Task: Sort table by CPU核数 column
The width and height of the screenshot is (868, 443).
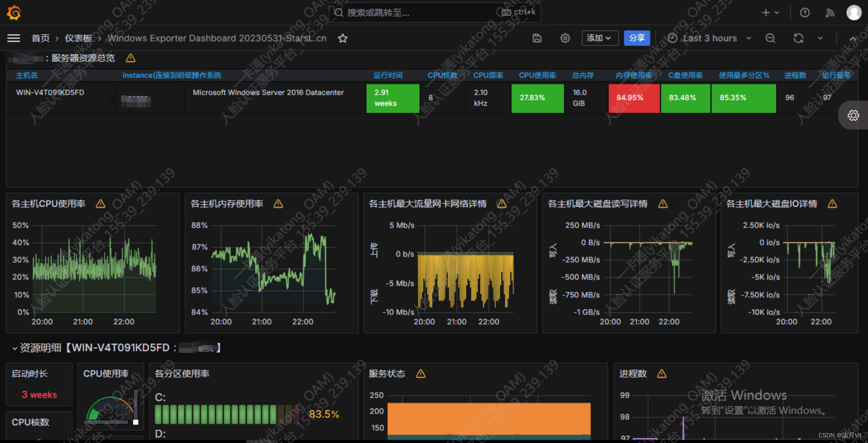Action: coord(443,75)
